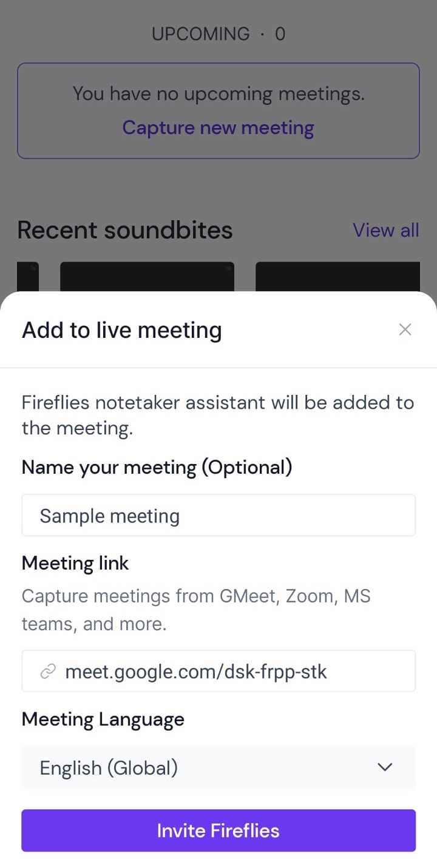
Task: Tap the Recent soundbites heading
Action: tap(125, 230)
